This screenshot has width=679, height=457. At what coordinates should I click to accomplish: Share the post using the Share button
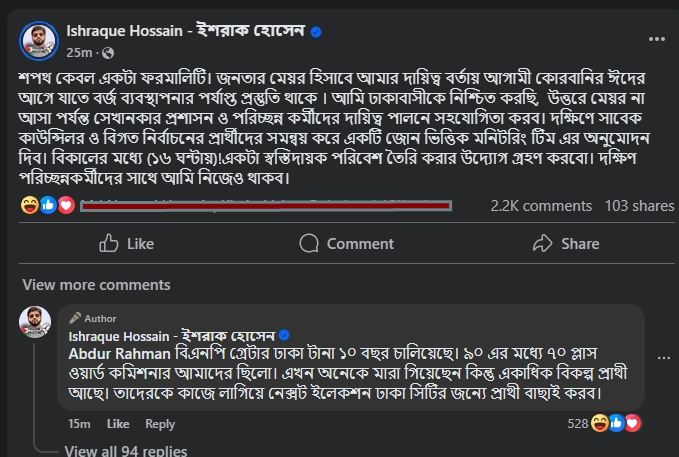(x=565, y=243)
